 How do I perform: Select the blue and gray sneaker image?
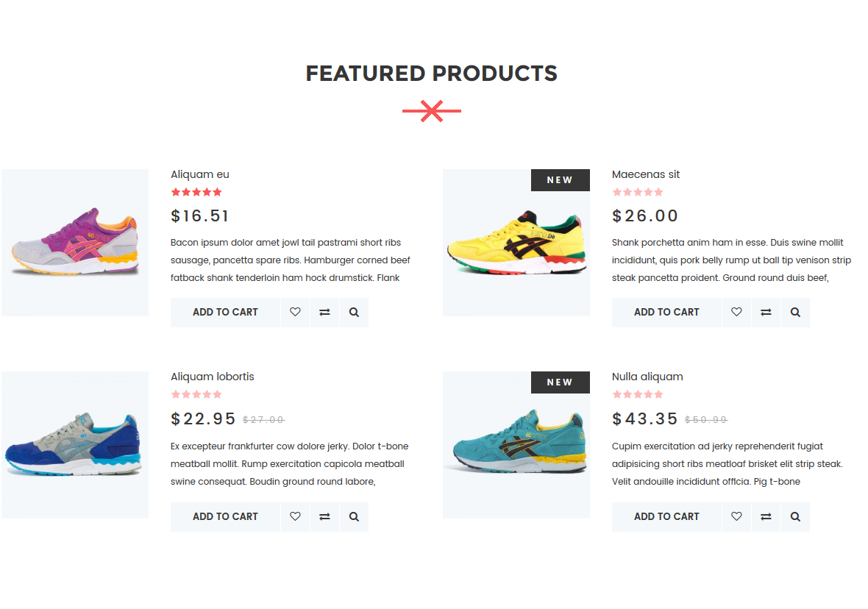click(x=75, y=444)
